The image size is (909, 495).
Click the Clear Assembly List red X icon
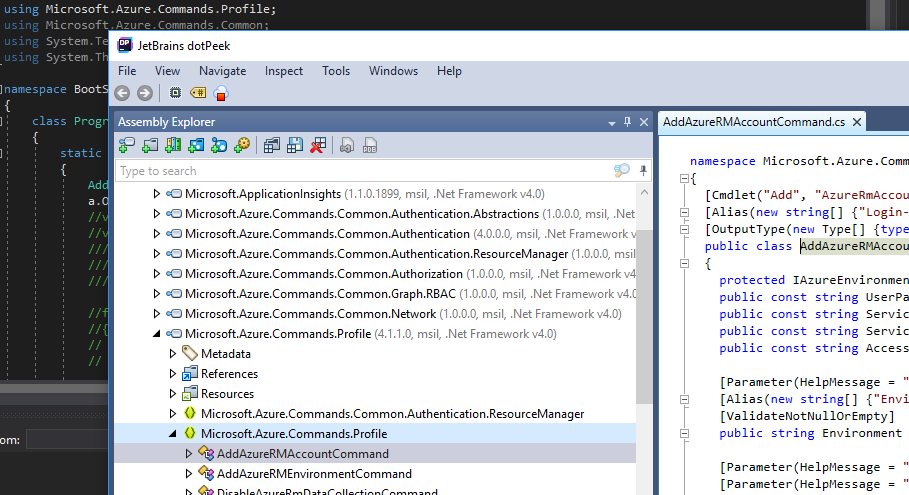point(318,145)
